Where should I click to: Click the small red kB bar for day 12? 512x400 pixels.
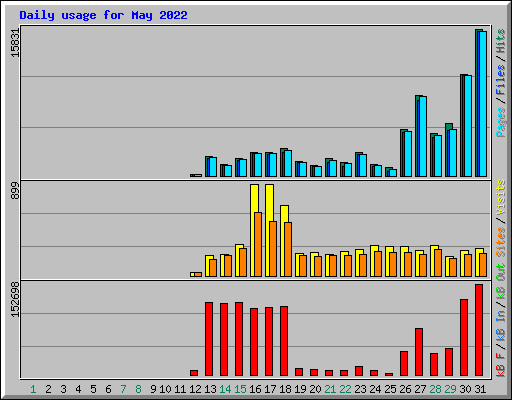coord(194,373)
